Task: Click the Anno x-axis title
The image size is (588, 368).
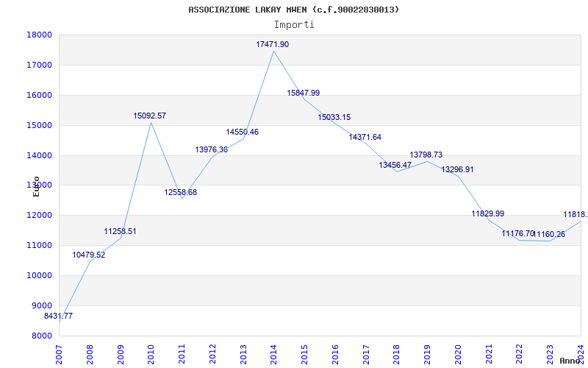Action: click(570, 361)
